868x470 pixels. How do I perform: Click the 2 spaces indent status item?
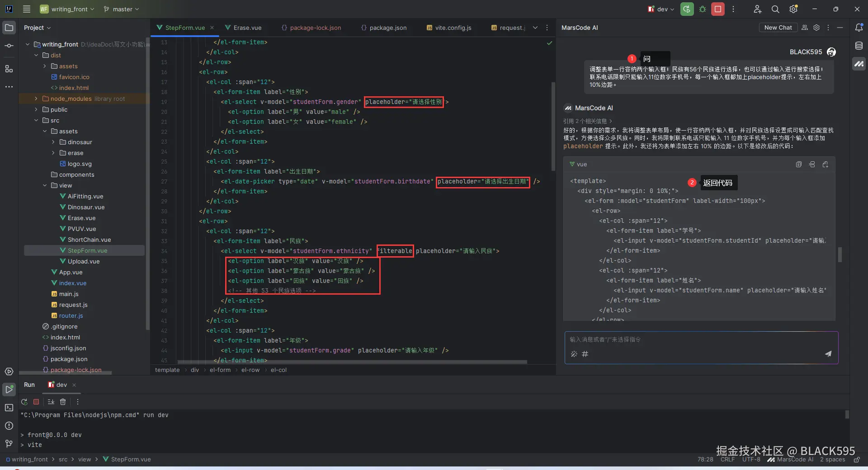click(832, 460)
